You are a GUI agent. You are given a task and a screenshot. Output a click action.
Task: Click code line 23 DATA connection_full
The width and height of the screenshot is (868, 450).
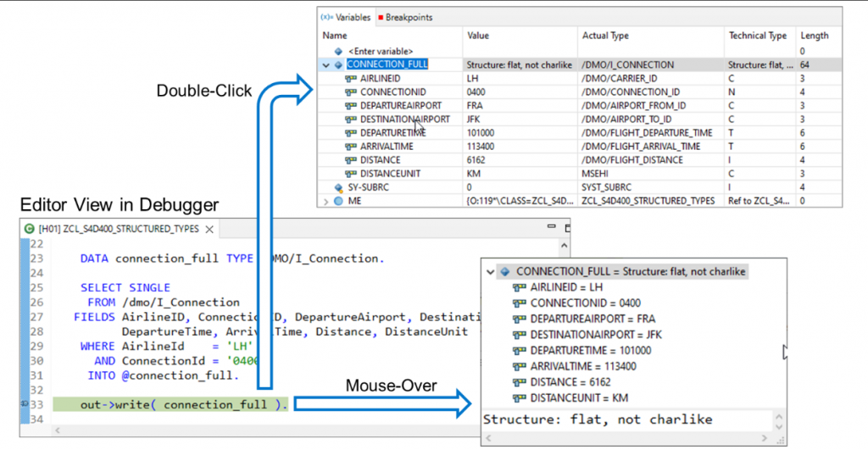tap(232, 258)
